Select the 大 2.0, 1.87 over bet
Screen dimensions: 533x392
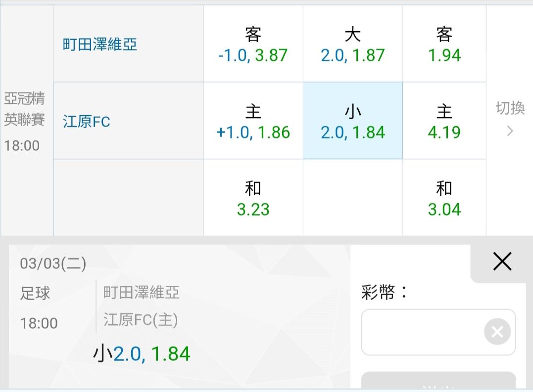(x=352, y=44)
